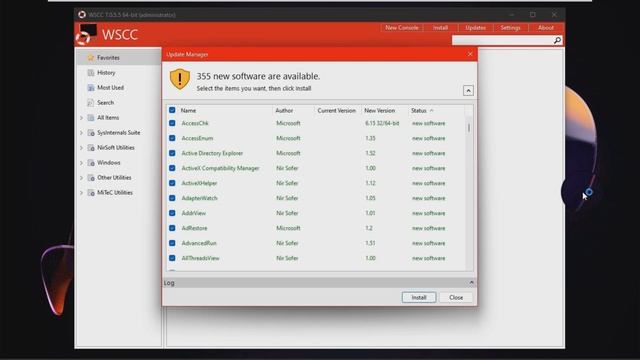This screenshot has height=360, width=640.
Task: Uncheck ActiveX Compatibility Manager checkbox
Action: click(x=172, y=168)
